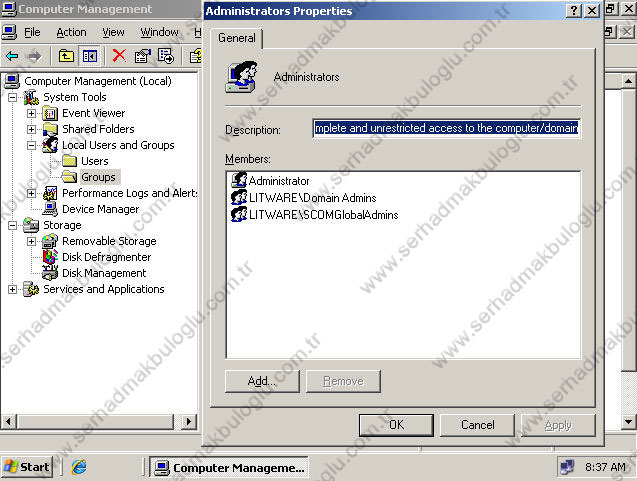The image size is (637, 481).
Task: Toggle the Show/Hide Console Tree icon
Action: click(90, 56)
